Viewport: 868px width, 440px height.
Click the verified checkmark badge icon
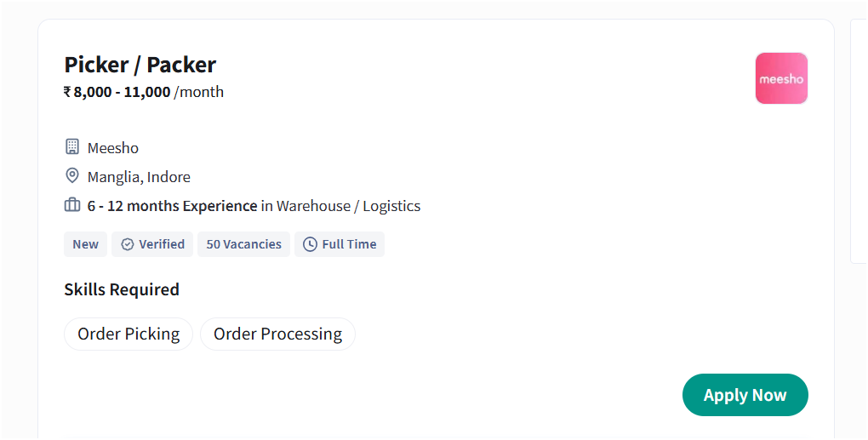pos(128,244)
